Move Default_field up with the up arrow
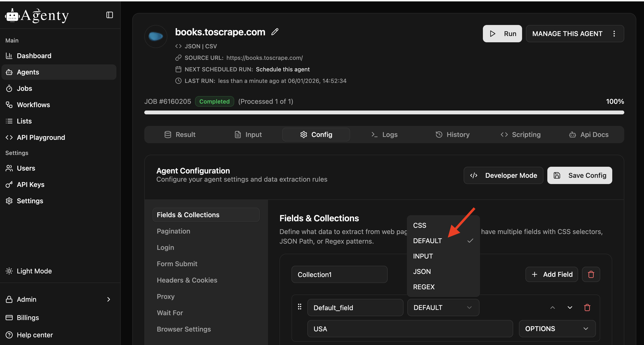The height and width of the screenshot is (345, 644). 553,308
